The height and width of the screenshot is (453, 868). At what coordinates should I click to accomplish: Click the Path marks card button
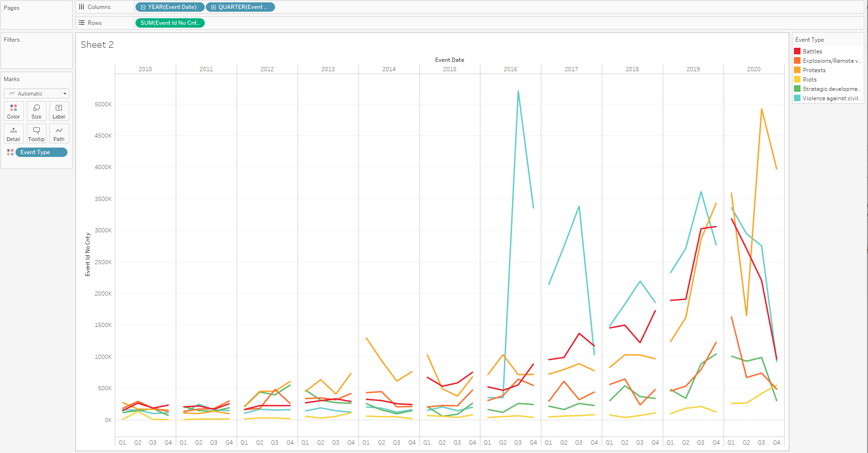(59, 134)
